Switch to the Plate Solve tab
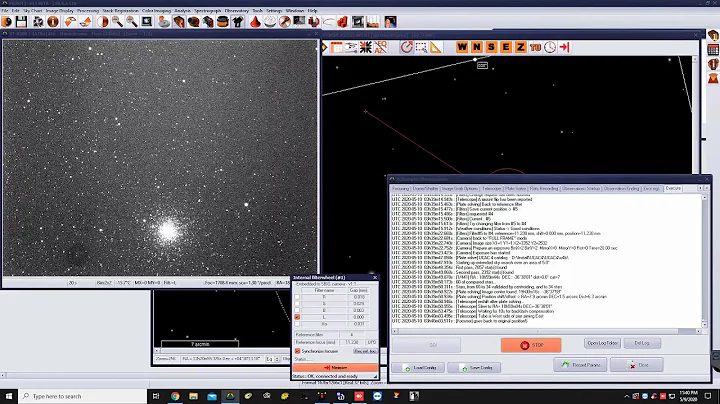This screenshot has height=404, width=720. [x=515, y=188]
